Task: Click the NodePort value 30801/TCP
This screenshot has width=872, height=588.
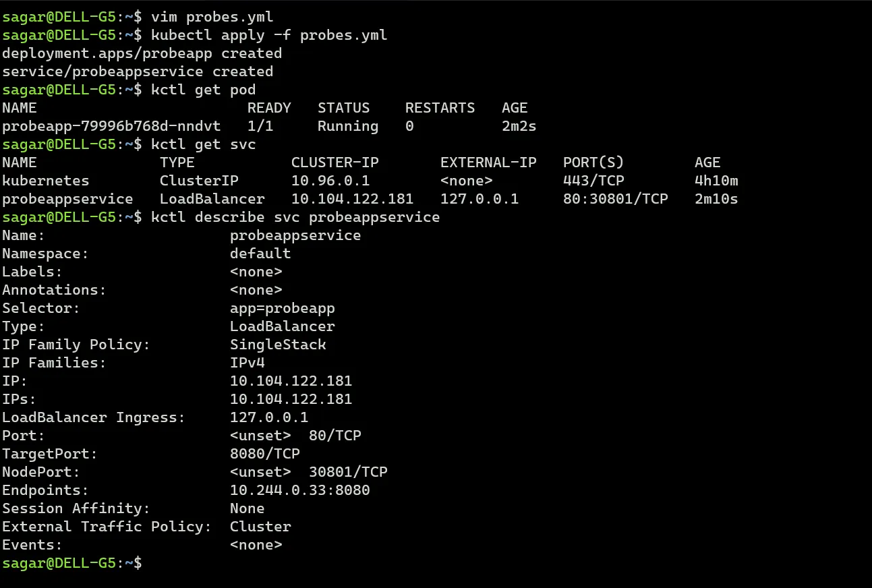Action: click(348, 472)
